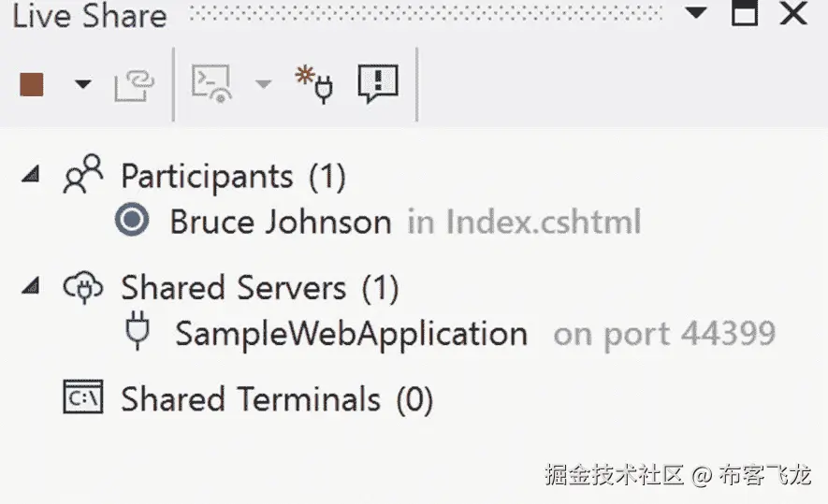Toggle the follow circle beside Bruce Johnson
This screenshot has width=828, height=504.
133,222
